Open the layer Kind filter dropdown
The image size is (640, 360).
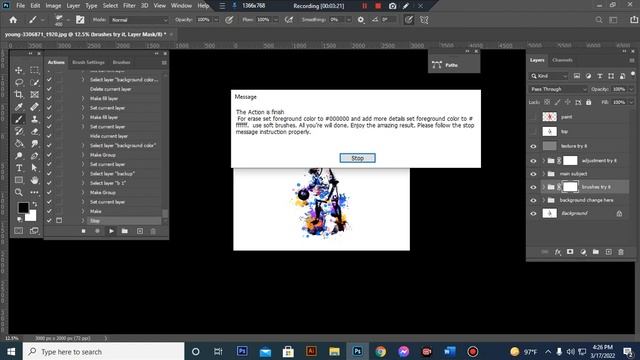coord(549,76)
